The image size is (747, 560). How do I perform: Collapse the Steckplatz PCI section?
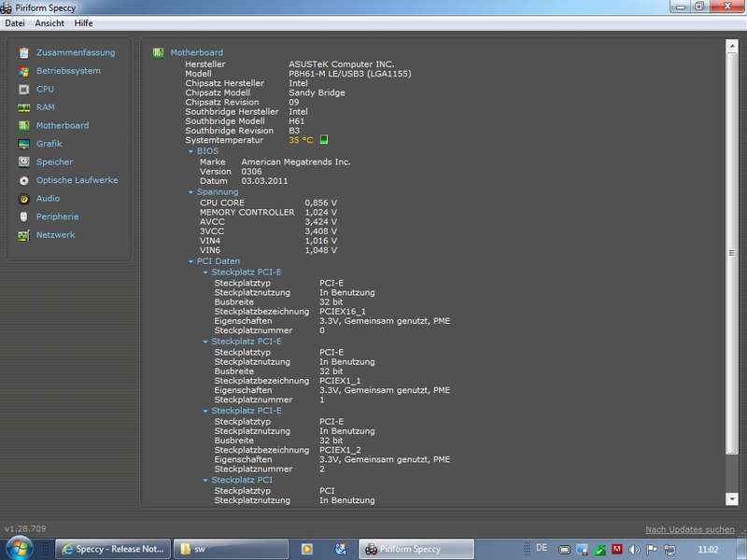pyautogui.click(x=205, y=480)
